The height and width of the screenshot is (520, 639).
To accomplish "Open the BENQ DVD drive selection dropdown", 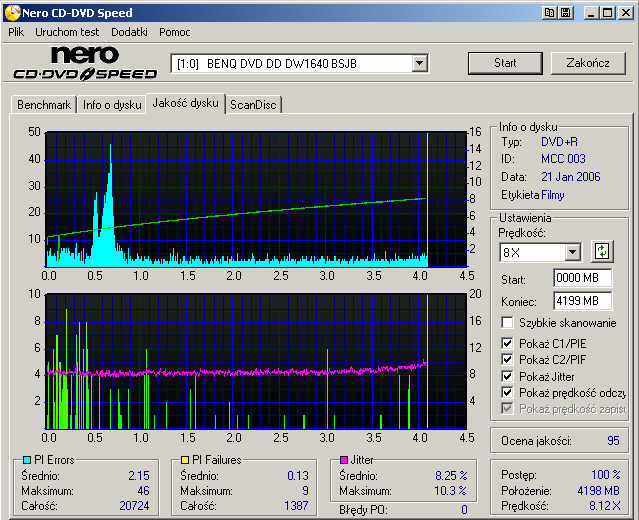I will [x=419, y=64].
